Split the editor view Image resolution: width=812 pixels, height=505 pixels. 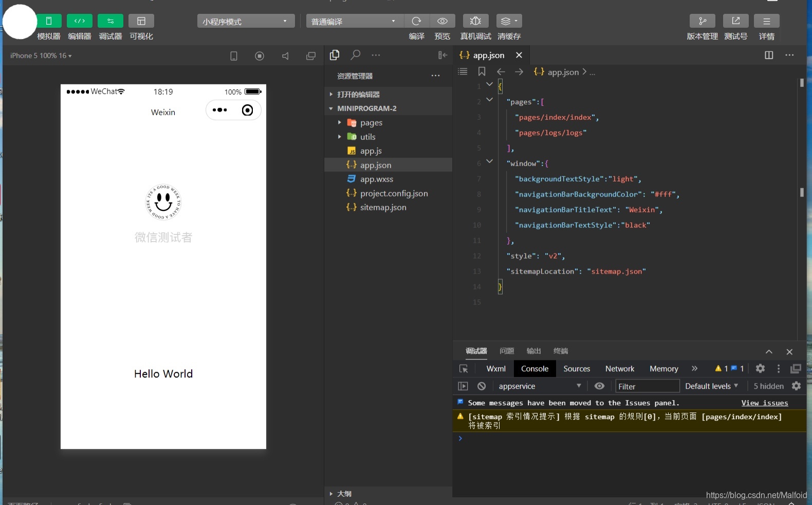[x=769, y=55]
